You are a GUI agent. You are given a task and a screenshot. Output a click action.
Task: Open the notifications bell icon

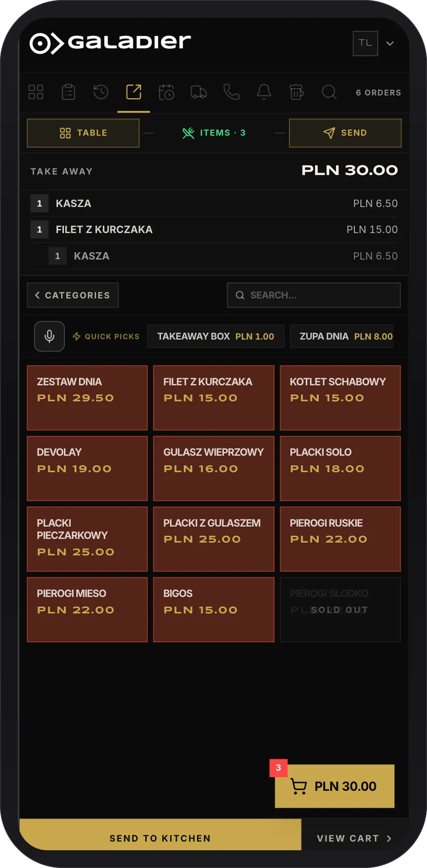click(x=264, y=92)
